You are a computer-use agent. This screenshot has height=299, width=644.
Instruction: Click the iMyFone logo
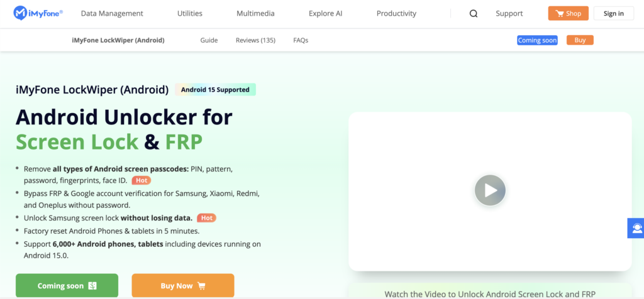(38, 13)
